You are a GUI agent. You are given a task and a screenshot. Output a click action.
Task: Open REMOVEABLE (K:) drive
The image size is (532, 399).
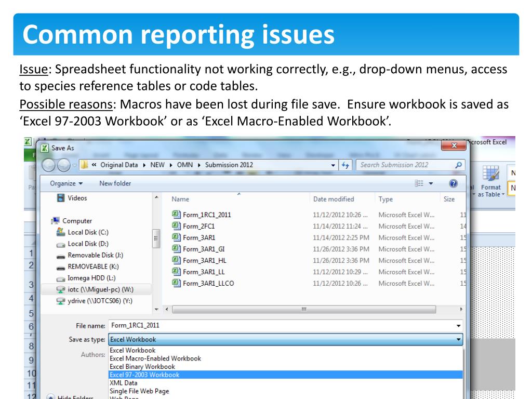click(x=88, y=267)
